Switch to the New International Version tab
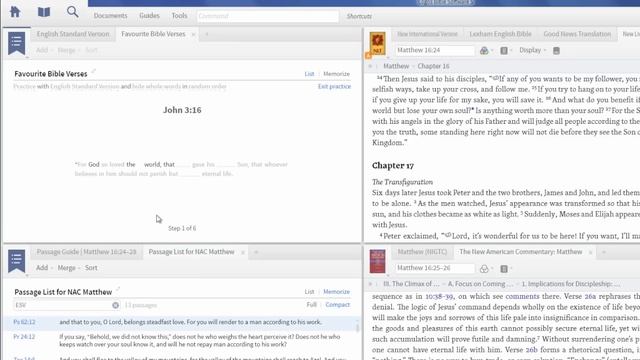Screen dimensions: 640x360 [427, 34]
